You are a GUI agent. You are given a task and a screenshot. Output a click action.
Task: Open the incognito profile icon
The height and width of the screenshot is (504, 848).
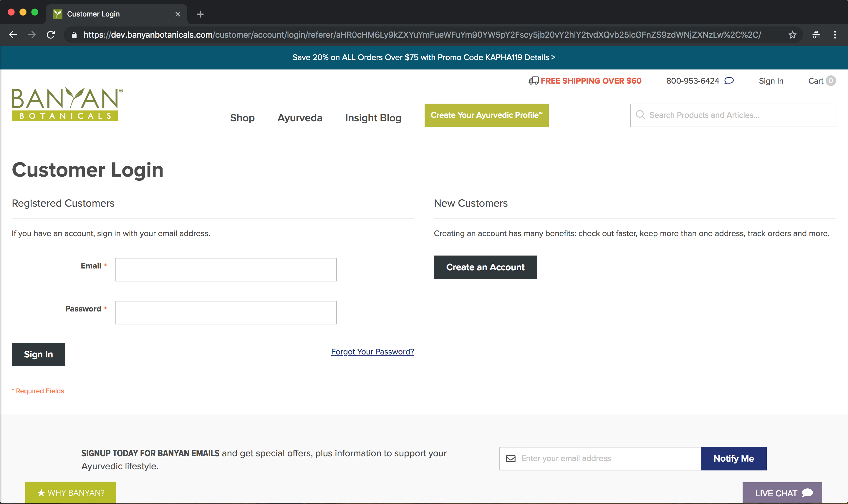[816, 35]
